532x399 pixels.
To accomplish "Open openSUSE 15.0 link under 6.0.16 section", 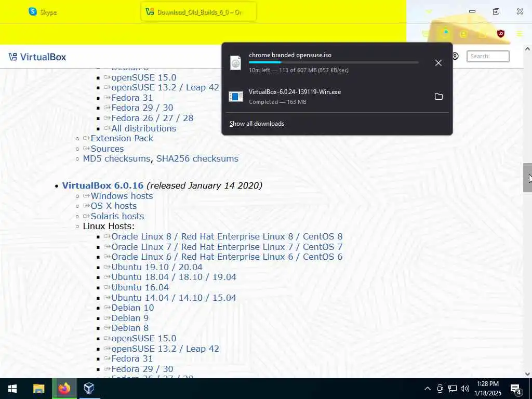I will (x=144, y=338).
